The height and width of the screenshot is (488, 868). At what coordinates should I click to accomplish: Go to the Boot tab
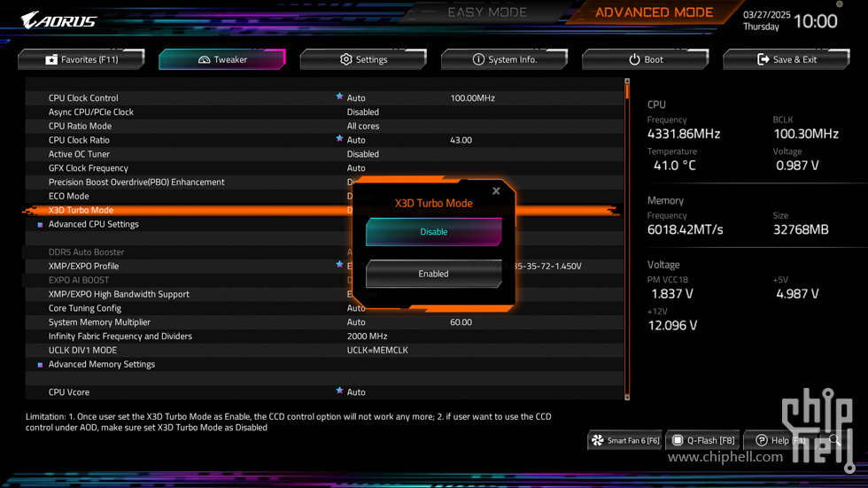[646, 59]
